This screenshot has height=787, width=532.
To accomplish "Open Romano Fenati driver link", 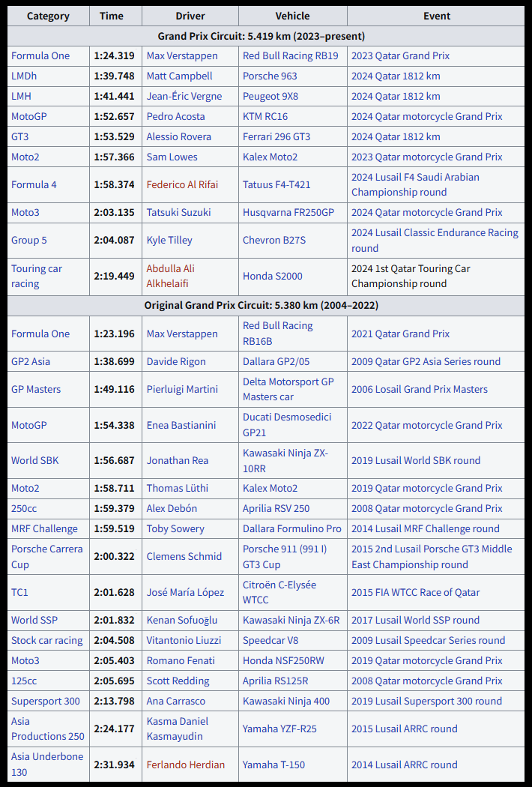I will coord(181,660).
